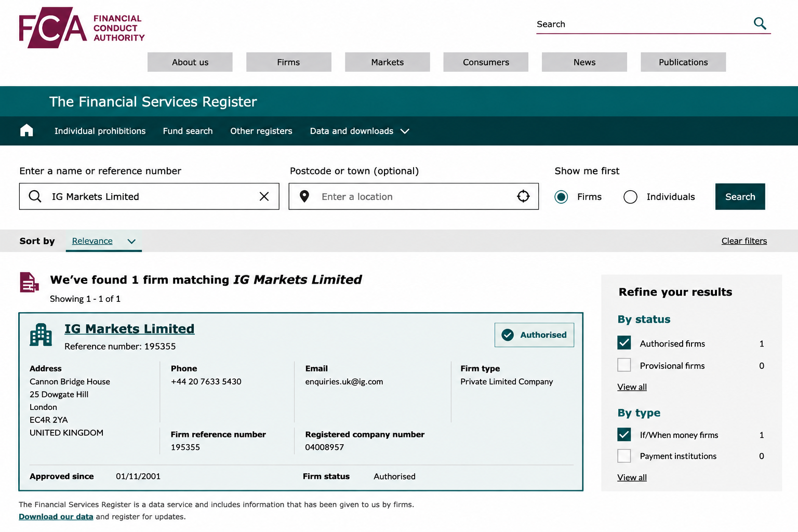Click Download our data link
Viewport: 798px width, 532px height.
(x=56, y=516)
